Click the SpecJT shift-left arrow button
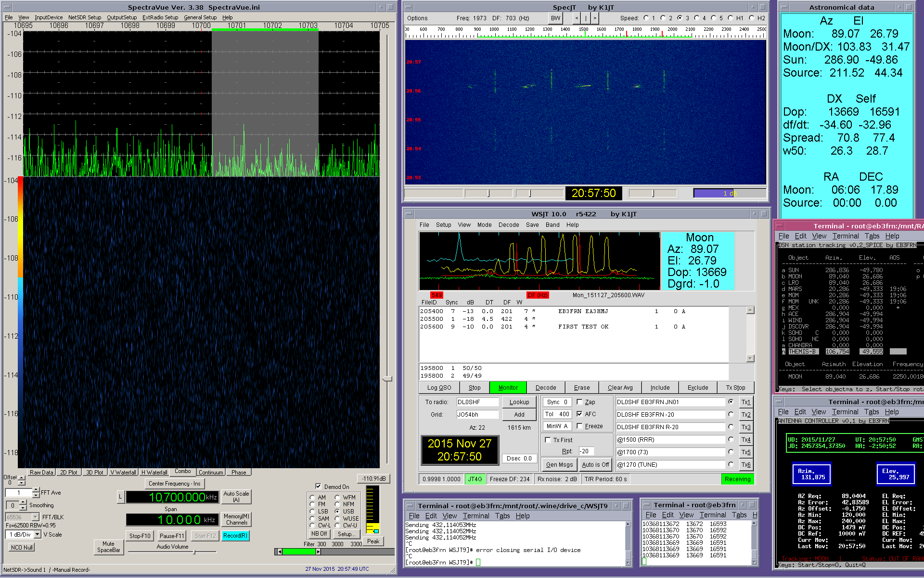The image size is (924, 578). click(x=577, y=18)
